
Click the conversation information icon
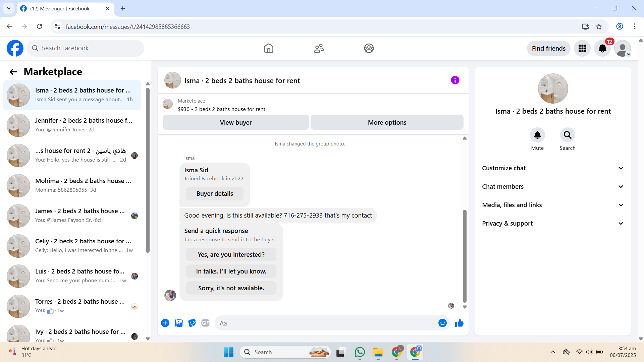click(x=455, y=80)
